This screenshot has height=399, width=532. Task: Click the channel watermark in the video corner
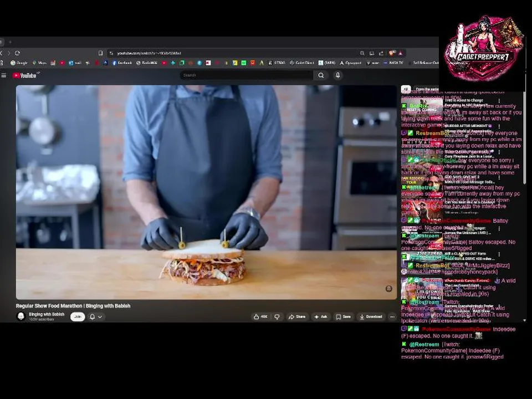click(389, 288)
